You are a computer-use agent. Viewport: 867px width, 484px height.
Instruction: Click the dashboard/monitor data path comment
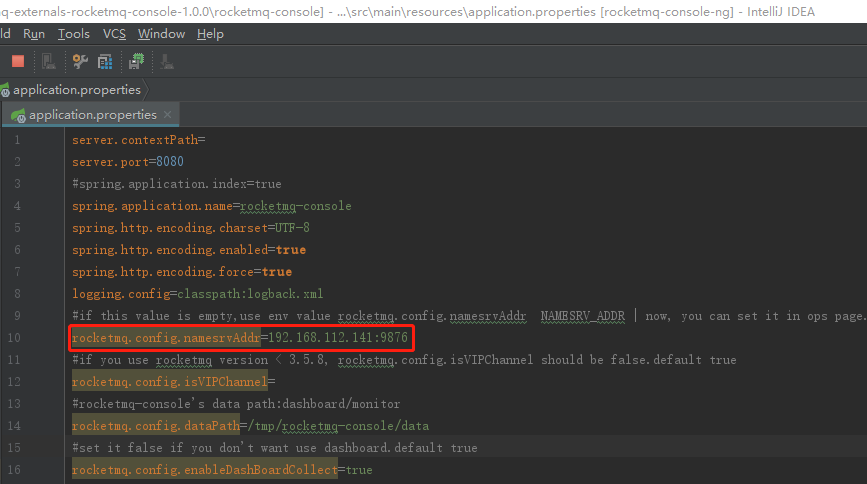(236, 404)
